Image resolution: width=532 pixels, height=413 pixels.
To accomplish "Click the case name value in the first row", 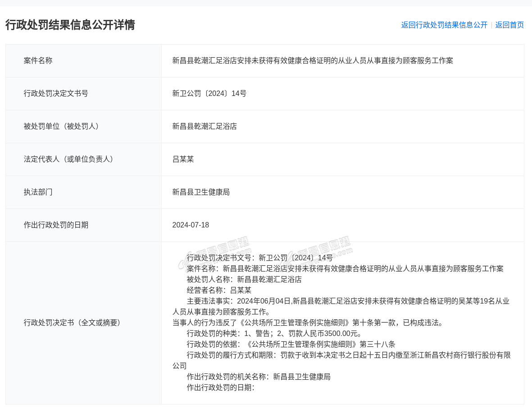I will pyautogui.click(x=313, y=60).
